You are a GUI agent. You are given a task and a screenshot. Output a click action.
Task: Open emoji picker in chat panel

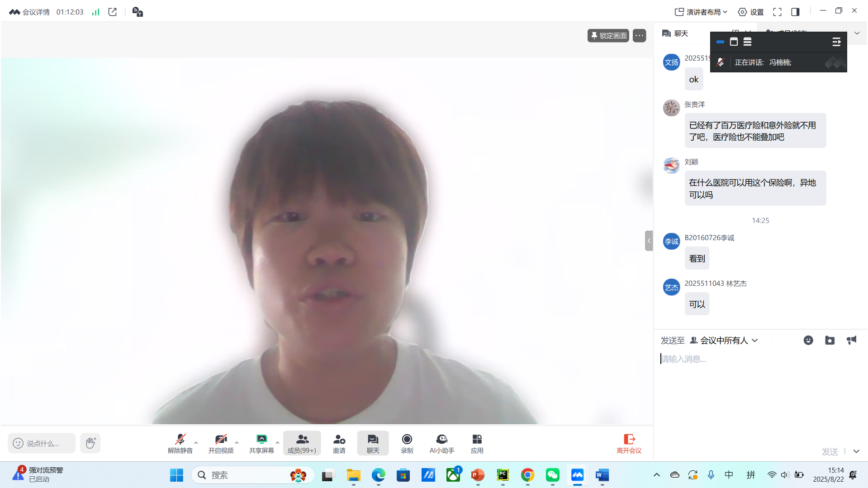pyautogui.click(x=808, y=341)
